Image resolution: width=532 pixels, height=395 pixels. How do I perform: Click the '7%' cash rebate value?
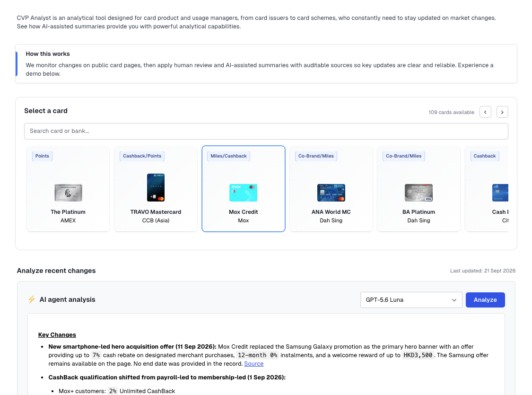pyautogui.click(x=96, y=355)
